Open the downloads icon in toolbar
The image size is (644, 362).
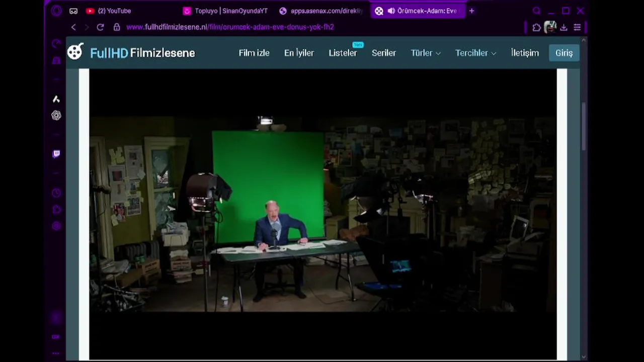point(563,27)
